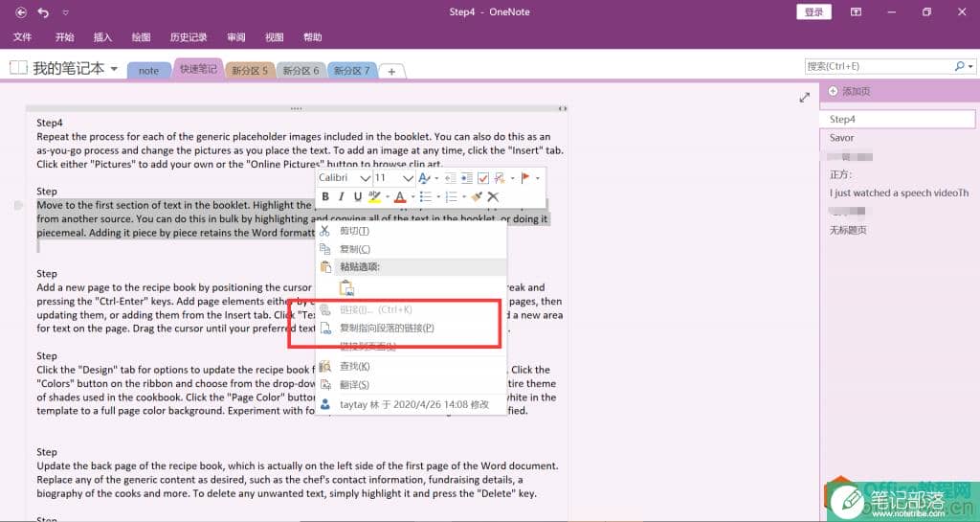
Task: Open the 快速笔记 section tab
Action: [198, 69]
